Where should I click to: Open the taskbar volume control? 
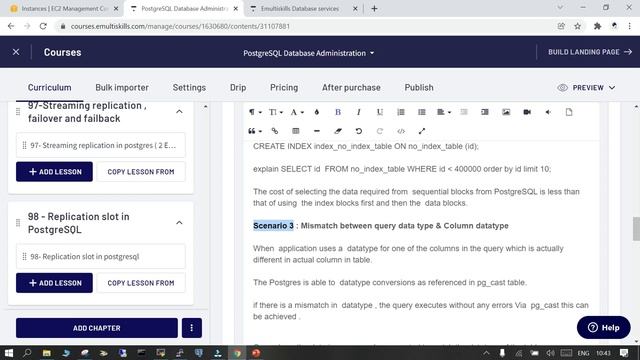point(551,353)
